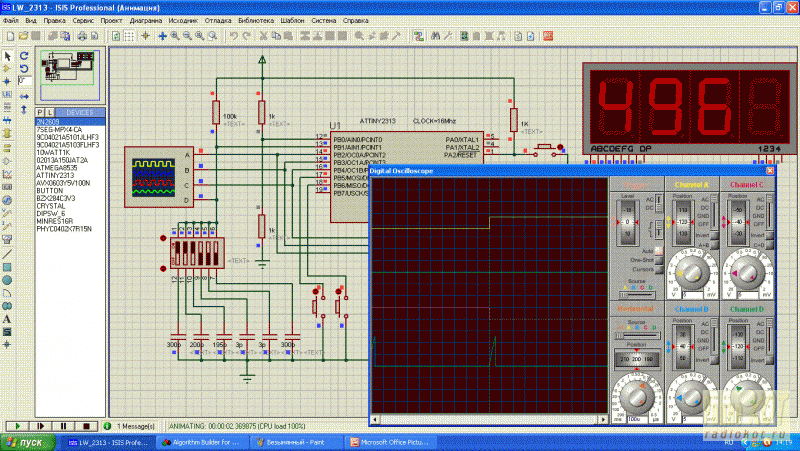Toggle Channel C C+D button
Image resolution: width=800 pixels, height=451 pixels.
tap(769, 245)
